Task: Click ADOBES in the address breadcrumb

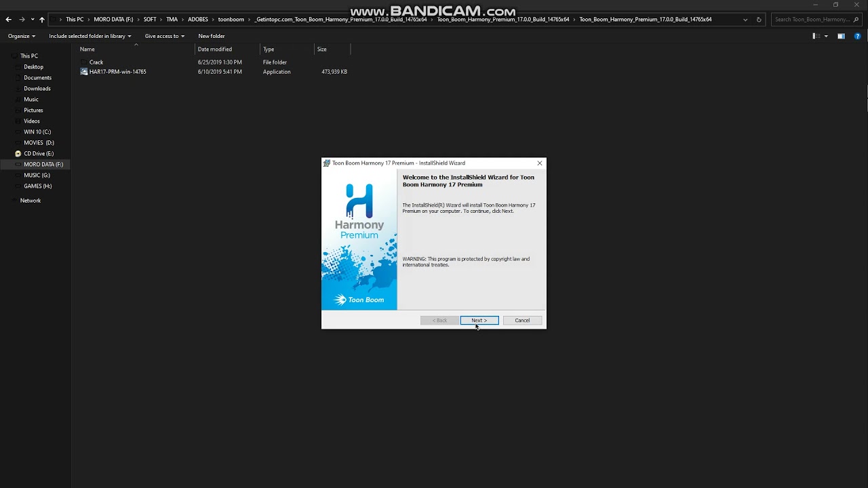Action: pyautogui.click(x=198, y=20)
